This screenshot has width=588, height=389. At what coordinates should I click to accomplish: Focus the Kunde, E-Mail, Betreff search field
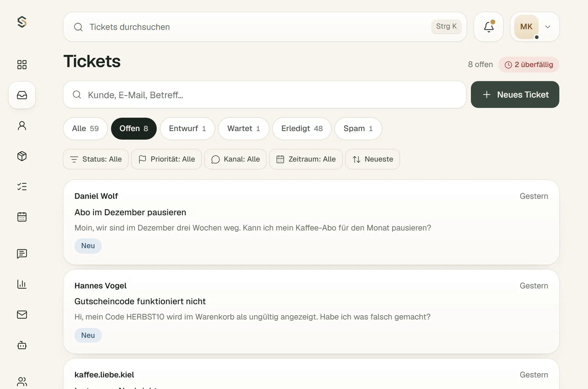265,95
